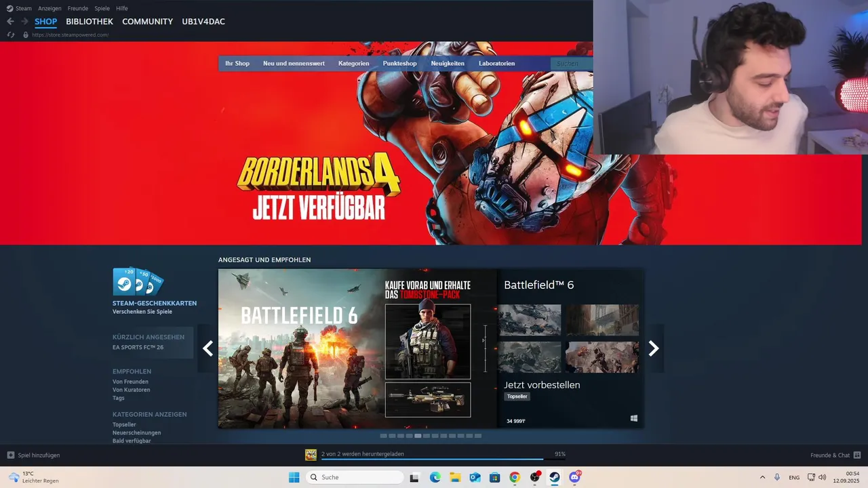Click the store URL address
868x488 pixels.
(x=71, y=35)
